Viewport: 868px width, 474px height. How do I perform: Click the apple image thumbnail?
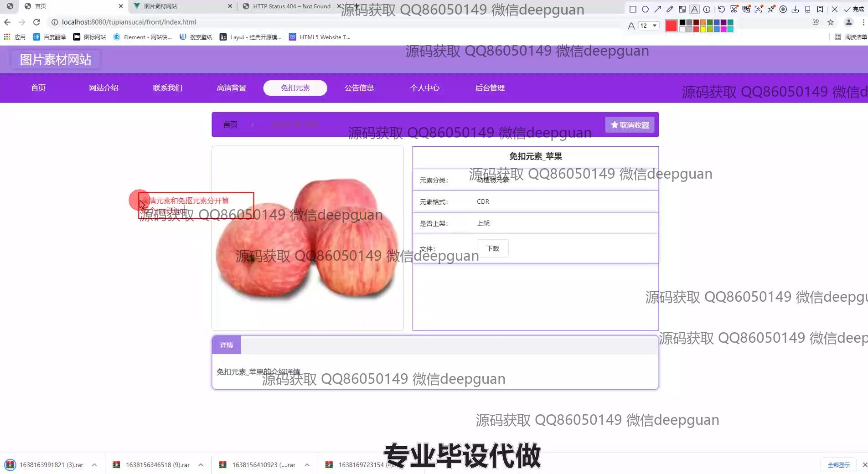coord(308,238)
